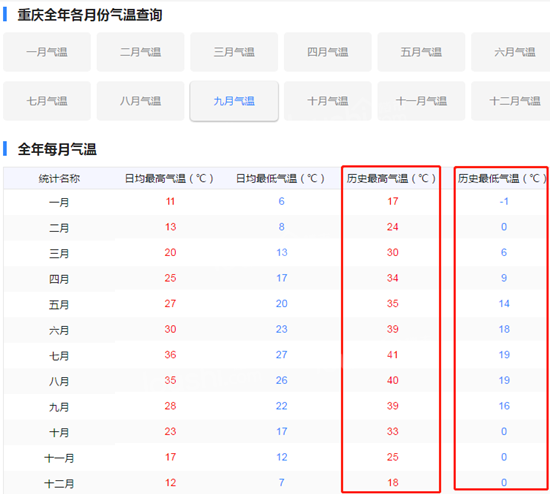Click November's average low value 12
Image resolution: width=550 pixels, height=494 pixels.
(x=281, y=457)
